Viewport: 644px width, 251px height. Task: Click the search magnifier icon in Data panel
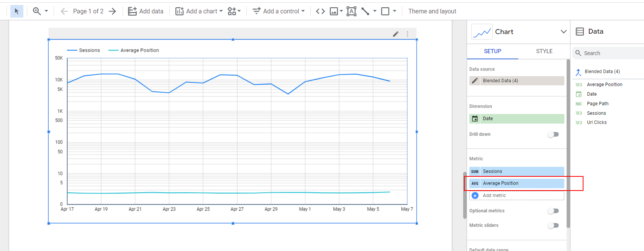click(578, 53)
